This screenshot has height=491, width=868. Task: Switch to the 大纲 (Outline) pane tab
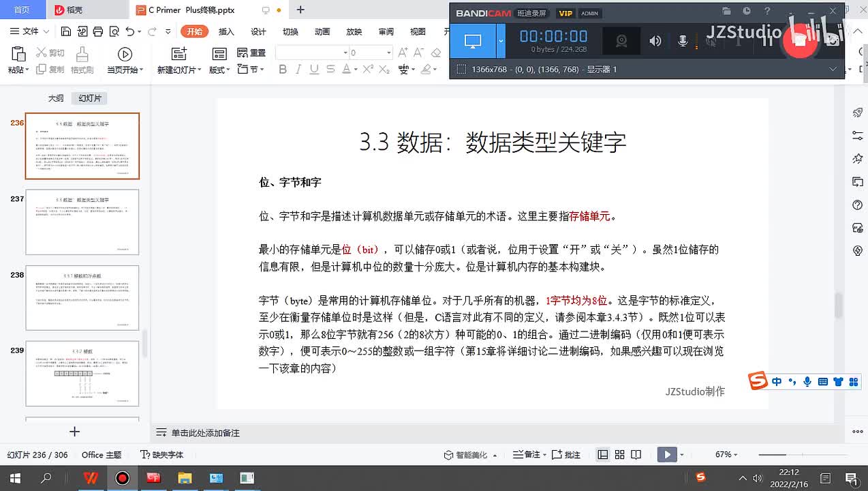point(56,98)
